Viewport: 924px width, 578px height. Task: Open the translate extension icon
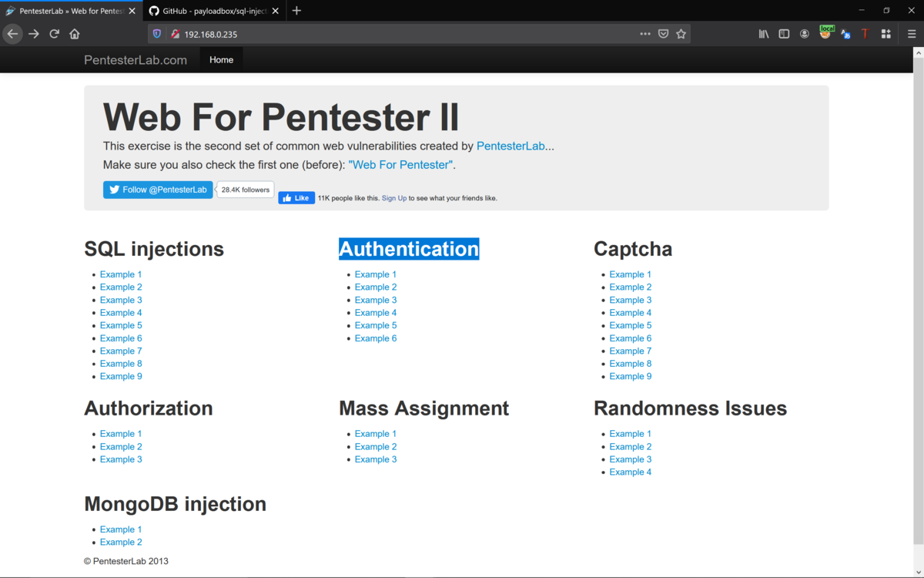(x=845, y=34)
